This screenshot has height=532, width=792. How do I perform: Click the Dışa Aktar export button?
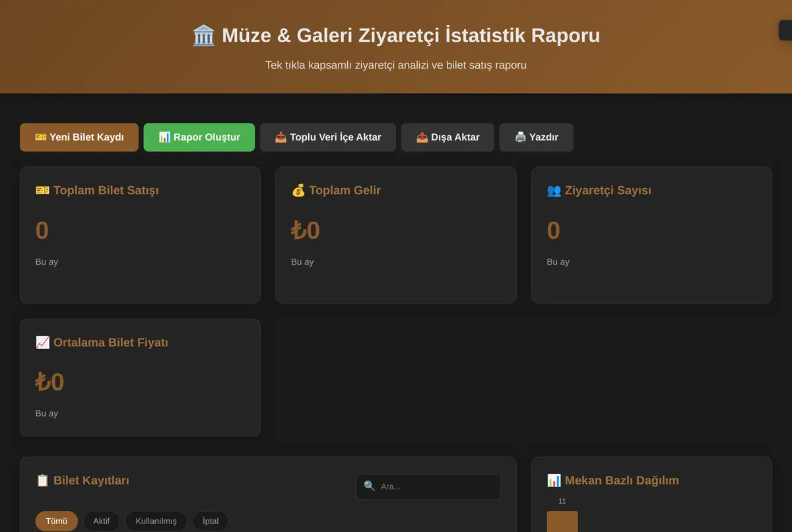pos(447,137)
